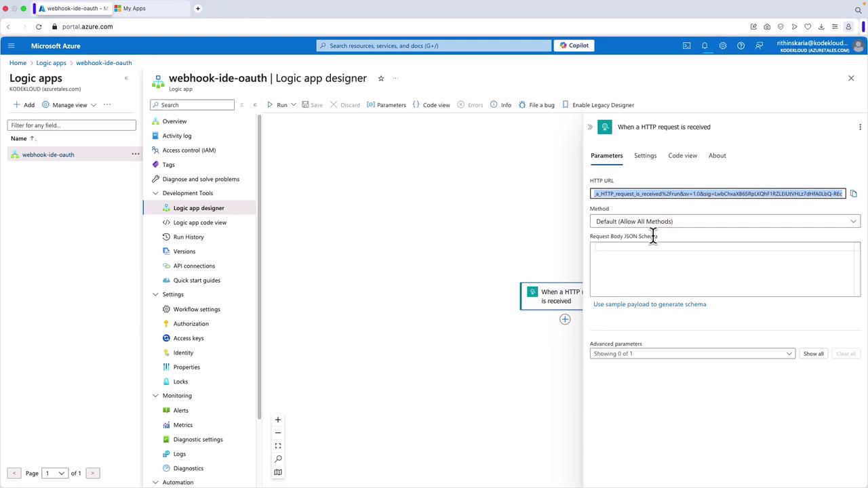
Task: Select the HTTP request trigger card
Action: click(552, 296)
